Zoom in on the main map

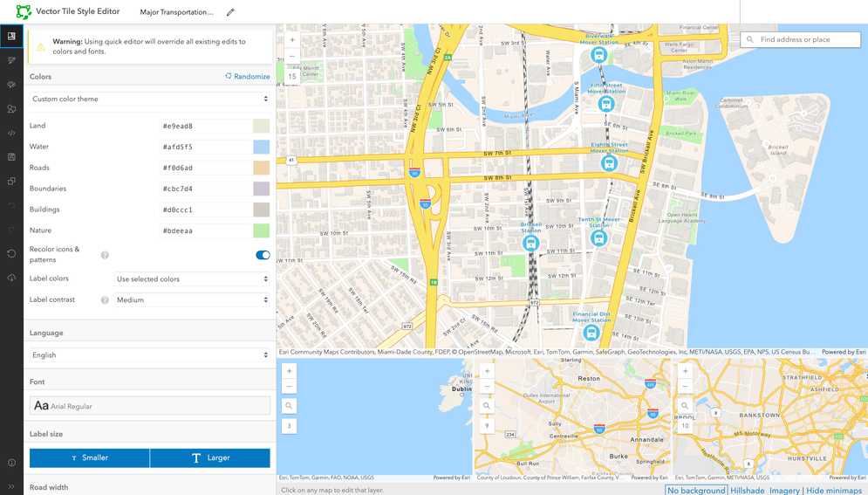[x=291, y=39]
